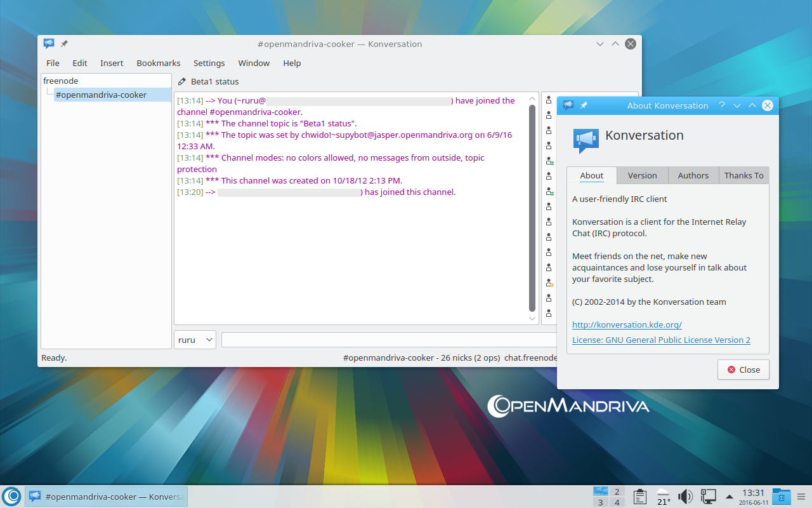Image resolution: width=812 pixels, height=508 pixels.
Task: Click the pencil icon beside Beta1 status topic
Action: coord(182,82)
